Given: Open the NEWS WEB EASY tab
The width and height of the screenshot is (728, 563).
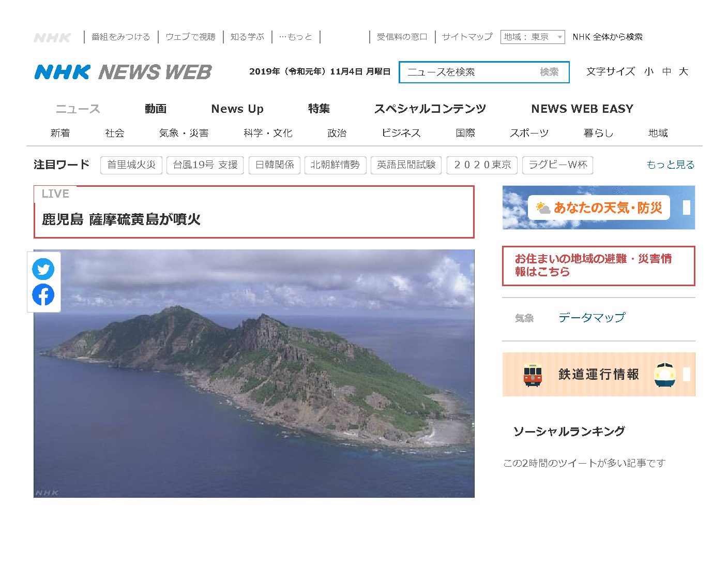Looking at the screenshot, I should coord(582,109).
